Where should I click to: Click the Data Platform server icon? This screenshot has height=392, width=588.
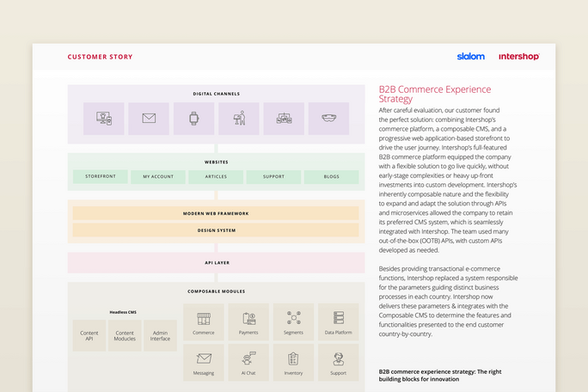point(339,320)
